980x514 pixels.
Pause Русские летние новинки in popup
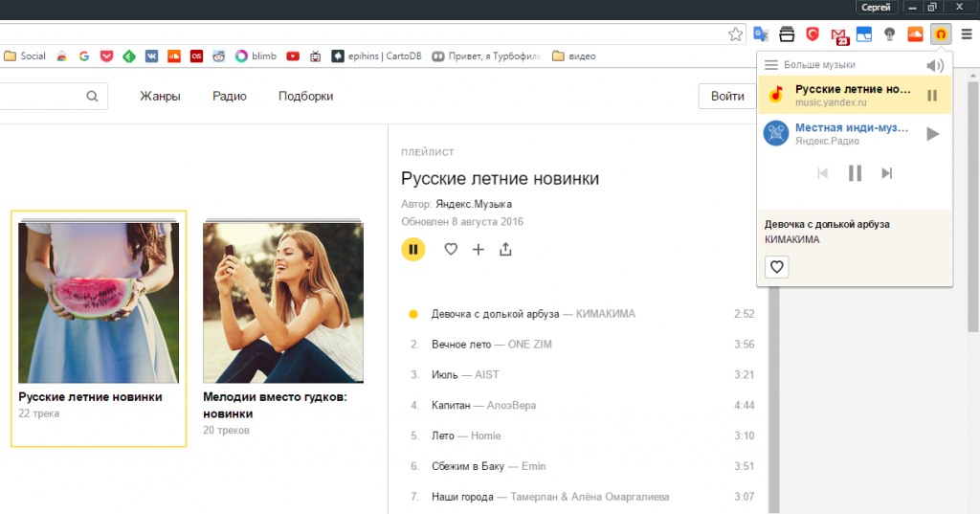[932, 95]
